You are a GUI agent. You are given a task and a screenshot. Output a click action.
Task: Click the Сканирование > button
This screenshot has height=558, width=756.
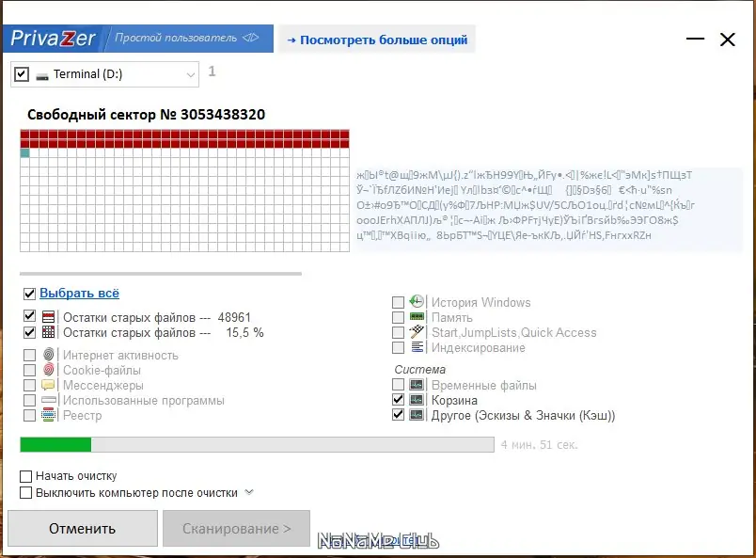point(236,529)
